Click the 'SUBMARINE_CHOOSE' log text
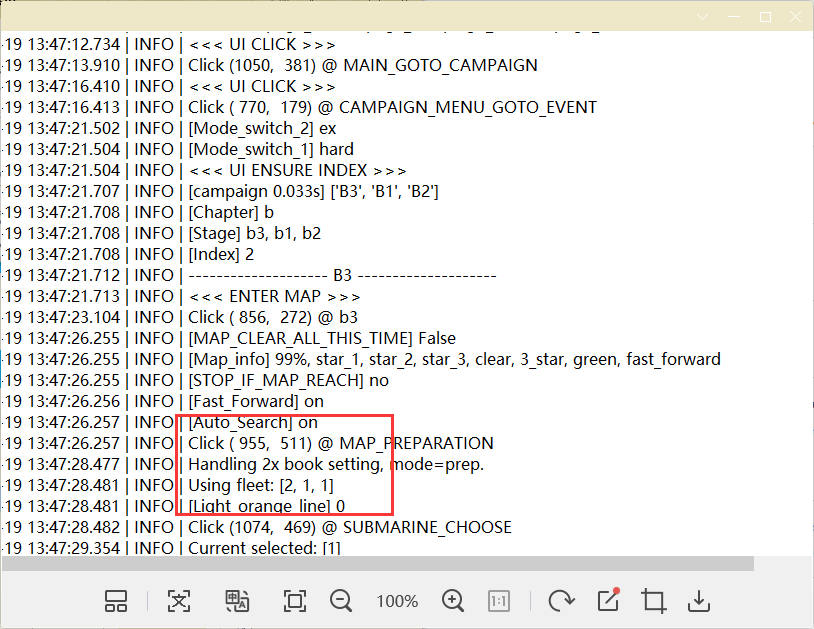The width and height of the screenshot is (814, 629). coord(427,527)
